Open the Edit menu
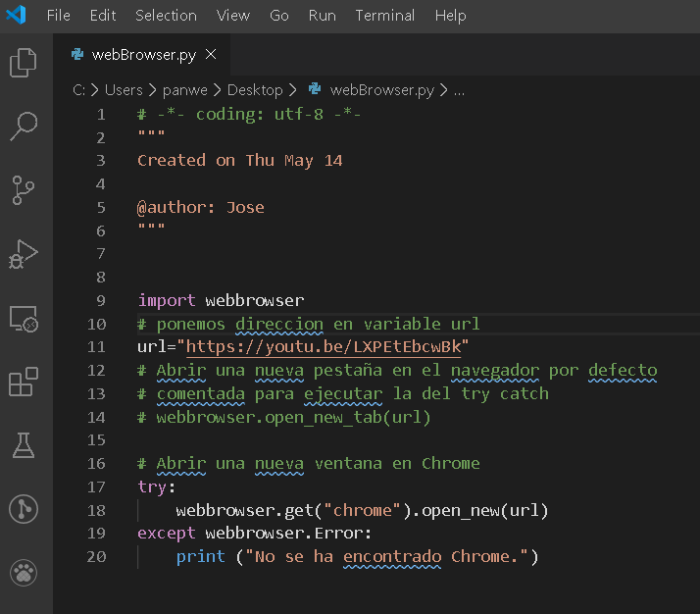700x614 pixels. click(103, 16)
